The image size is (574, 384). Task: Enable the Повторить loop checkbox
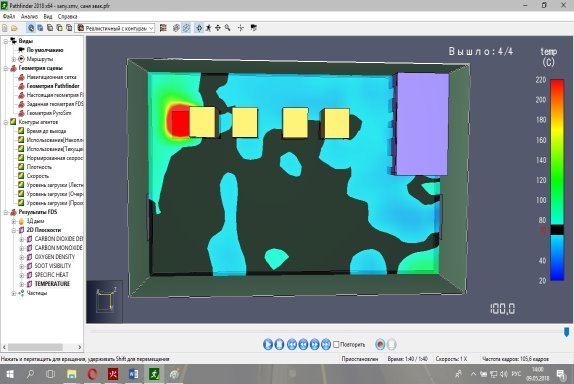[336, 344]
